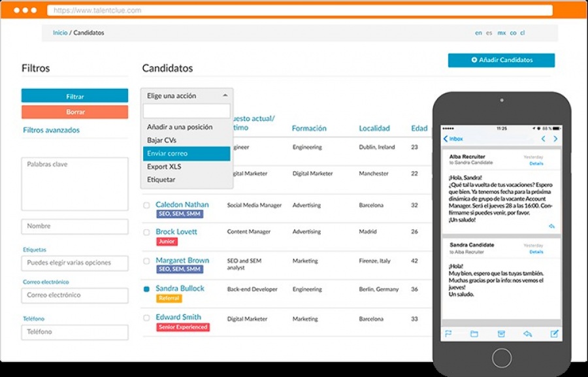Click the orange Borrar button

[x=74, y=112]
